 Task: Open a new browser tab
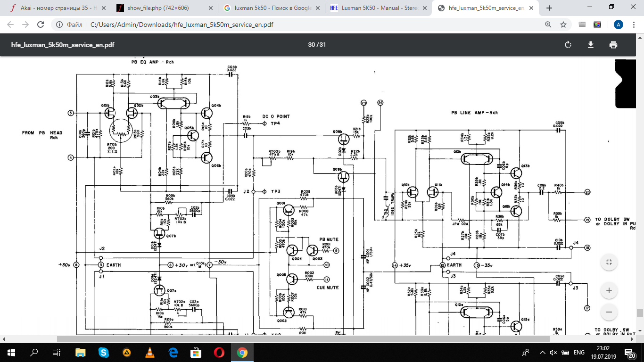coord(549,8)
